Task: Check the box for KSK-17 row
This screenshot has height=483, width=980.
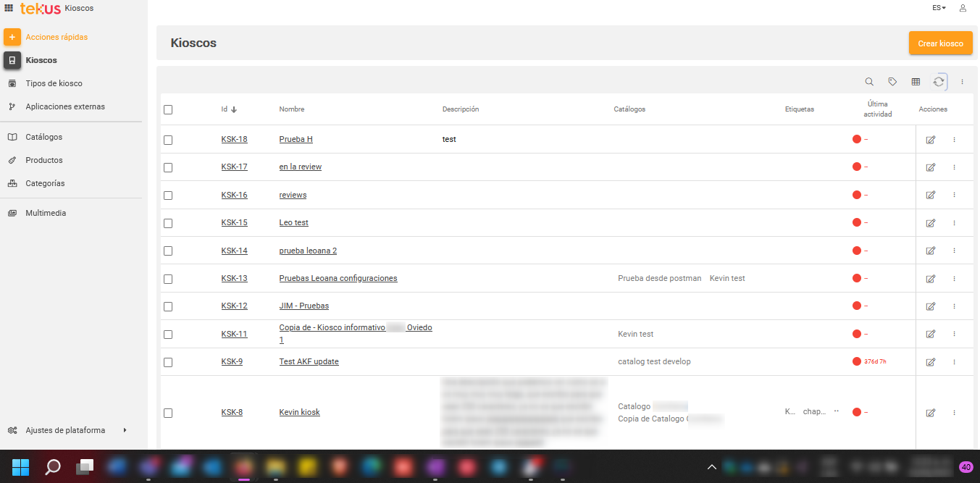Action: click(168, 167)
